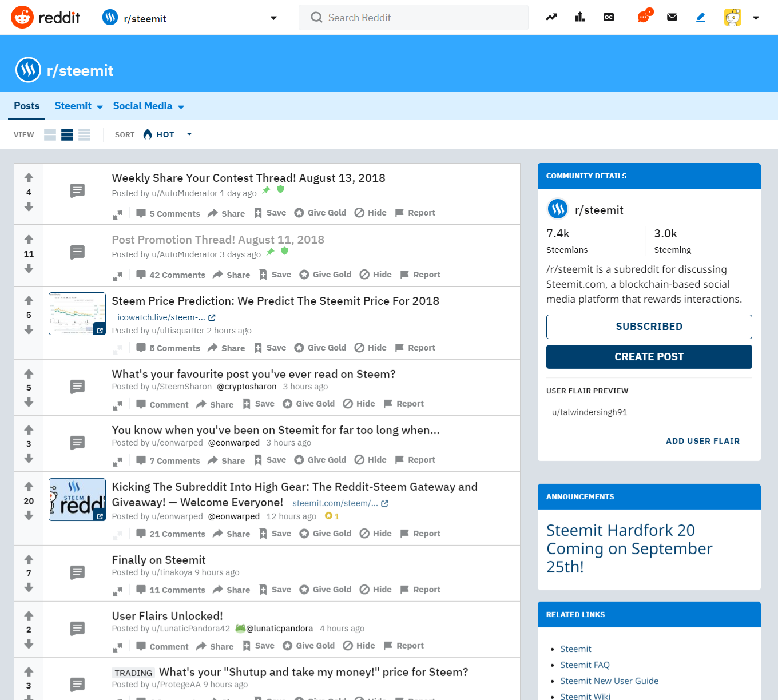Share the Finally on Steemit post

point(231,590)
